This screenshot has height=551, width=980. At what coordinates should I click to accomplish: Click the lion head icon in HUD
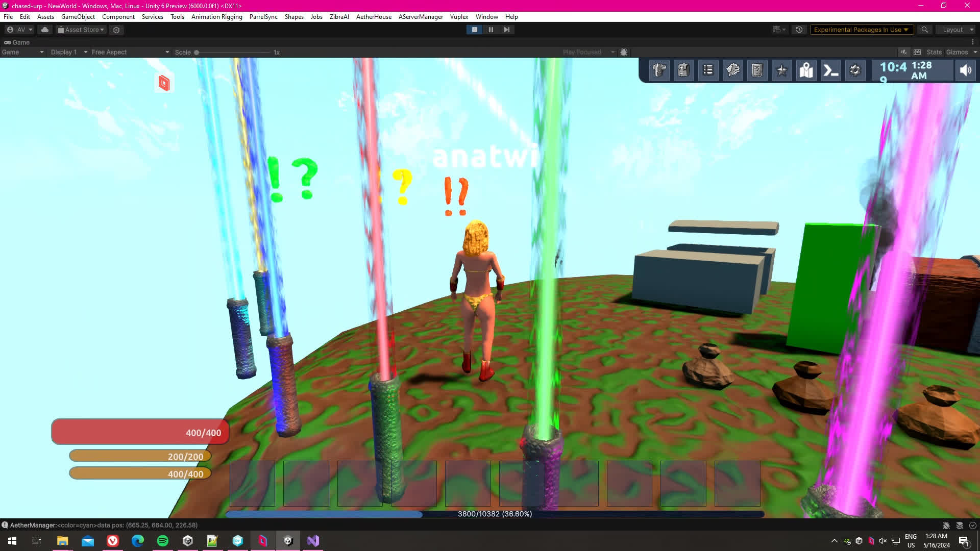pyautogui.click(x=732, y=70)
